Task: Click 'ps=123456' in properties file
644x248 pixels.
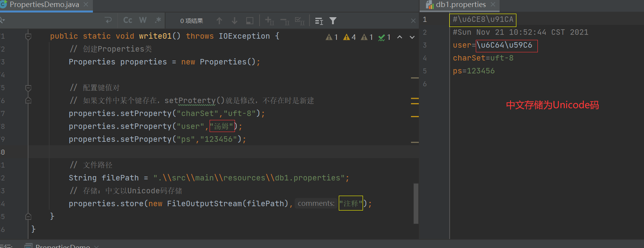Action: (474, 71)
